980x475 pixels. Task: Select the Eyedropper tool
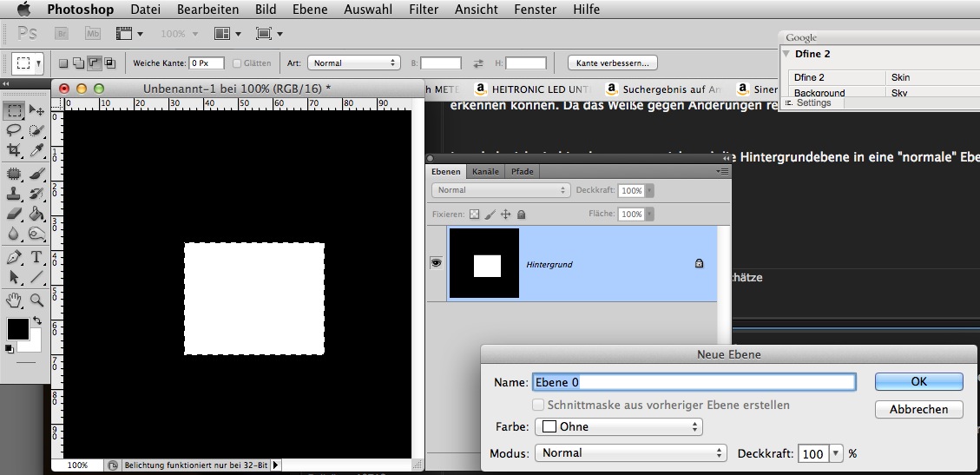pyautogui.click(x=36, y=150)
